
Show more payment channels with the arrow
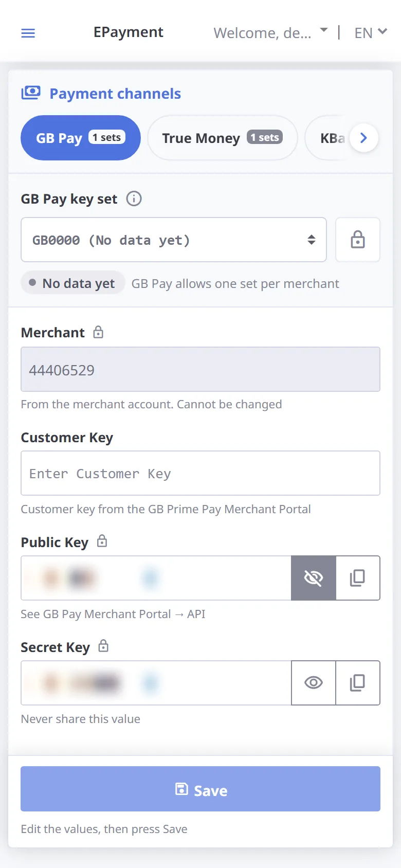point(364,138)
